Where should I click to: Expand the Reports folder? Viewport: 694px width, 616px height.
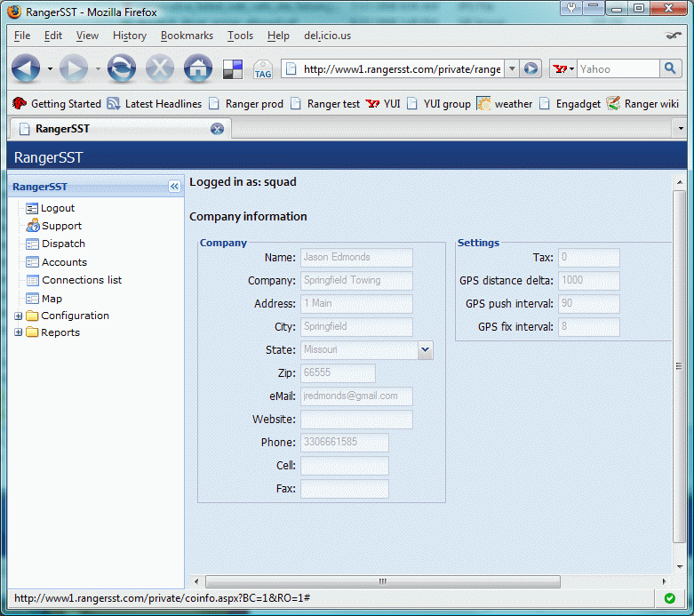click(x=19, y=332)
